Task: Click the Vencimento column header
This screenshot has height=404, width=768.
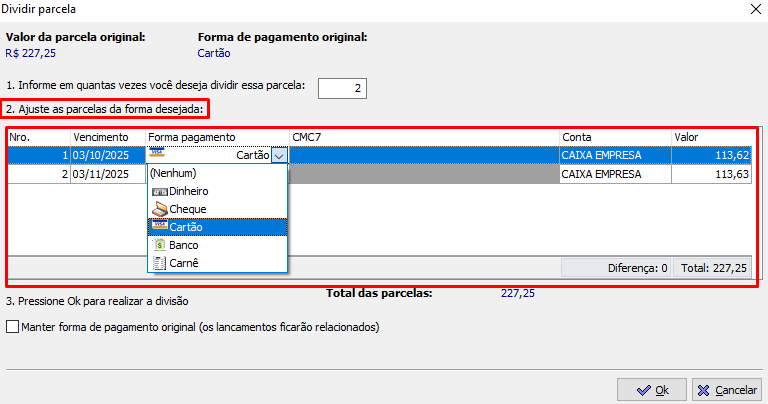Action: (101, 137)
